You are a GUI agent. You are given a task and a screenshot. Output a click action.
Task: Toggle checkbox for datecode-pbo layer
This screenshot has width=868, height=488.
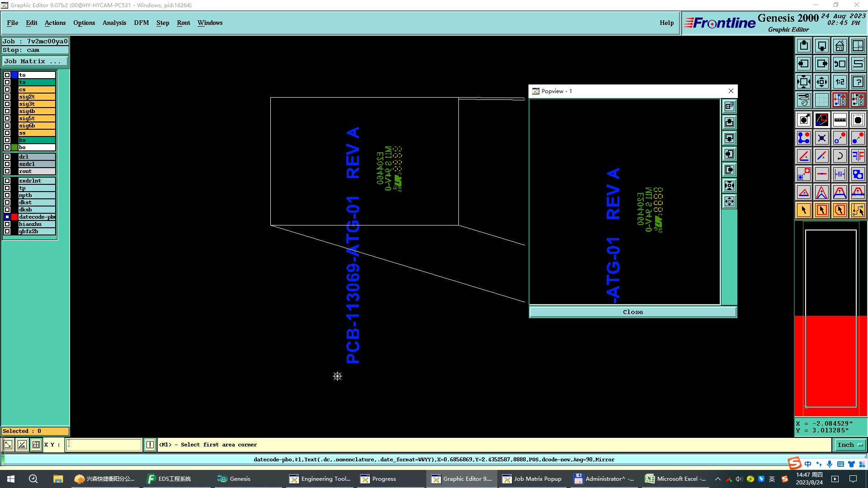click(x=7, y=217)
